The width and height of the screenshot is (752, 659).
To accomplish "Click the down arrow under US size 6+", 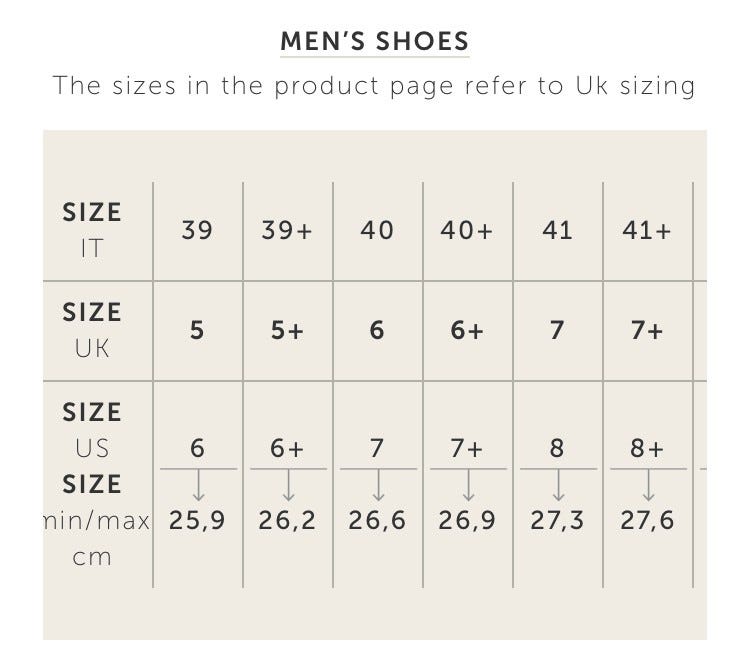I will pyautogui.click(x=288, y=486).
